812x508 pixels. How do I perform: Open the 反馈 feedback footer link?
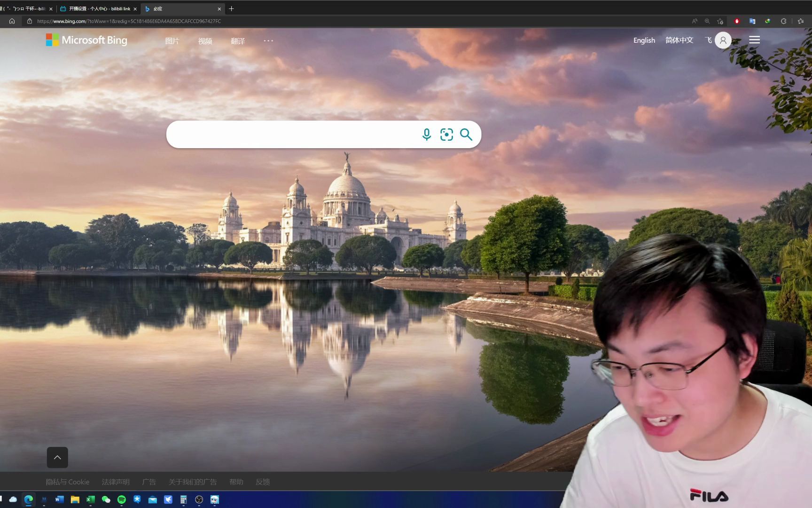coord(263,482)
